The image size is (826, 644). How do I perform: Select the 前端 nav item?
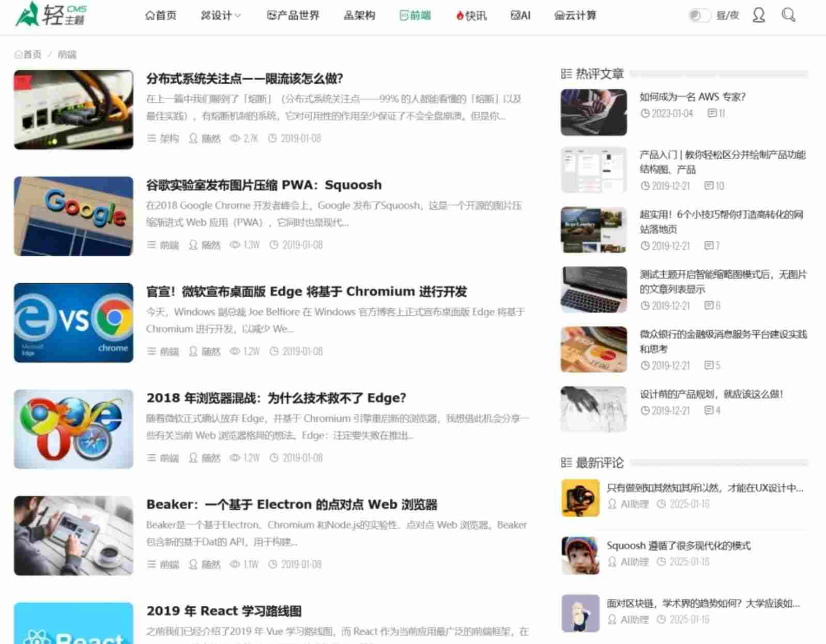(415, 16)
